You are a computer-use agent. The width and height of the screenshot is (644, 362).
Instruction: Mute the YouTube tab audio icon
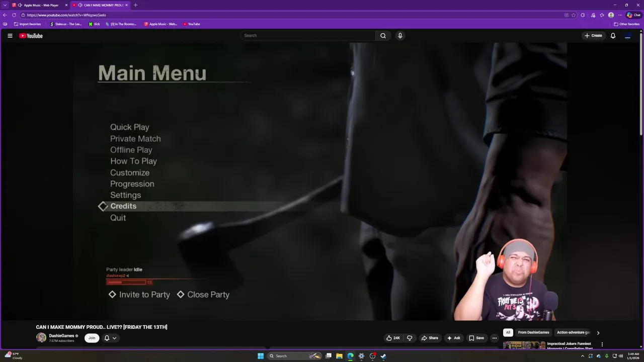pyautogui.click(x=80, y=5)
